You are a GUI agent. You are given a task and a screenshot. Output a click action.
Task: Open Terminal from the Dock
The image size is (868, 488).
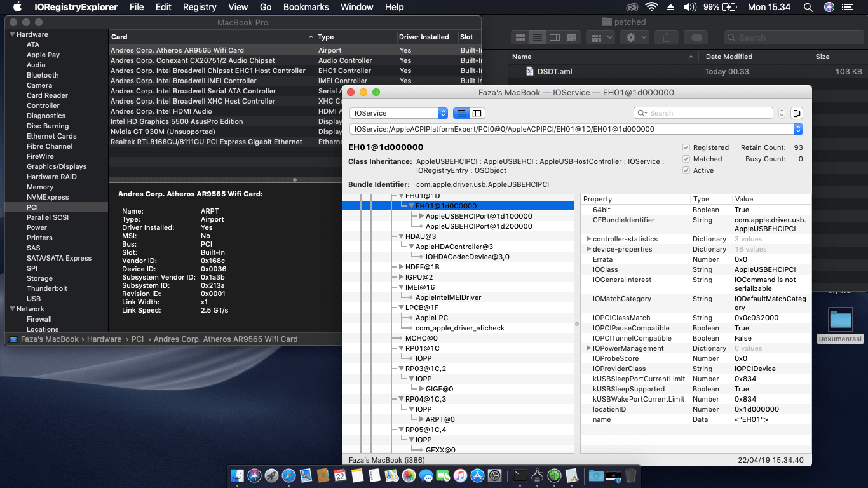tap(520, 475)
